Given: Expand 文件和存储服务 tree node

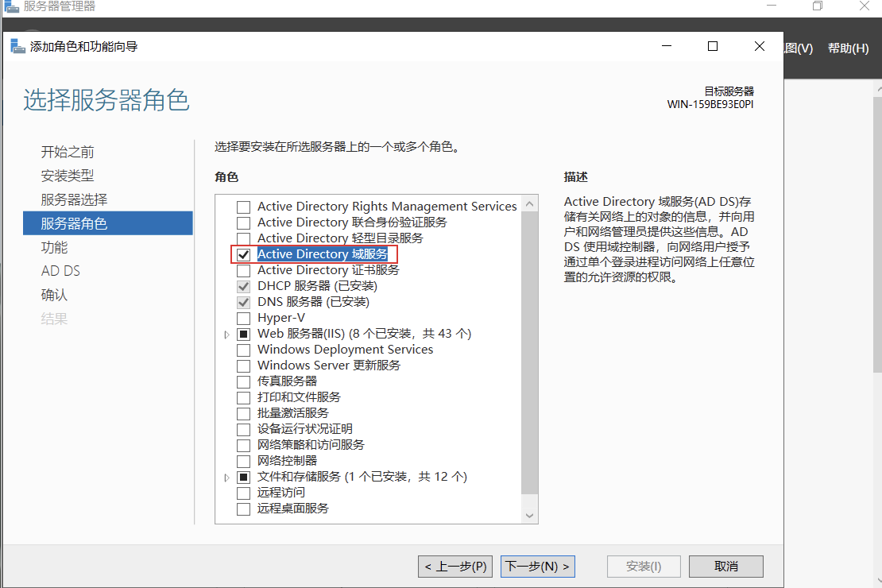Looking at the screenshot, I should (x=226, y=478).
